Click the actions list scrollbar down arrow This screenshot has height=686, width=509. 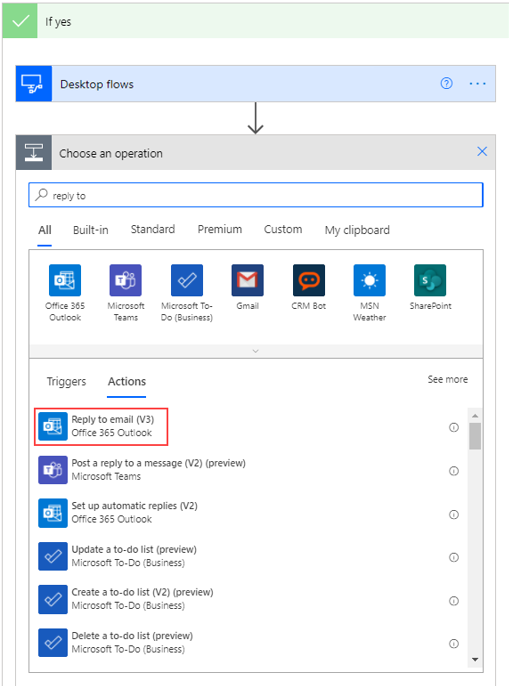(x=475, y=659)
